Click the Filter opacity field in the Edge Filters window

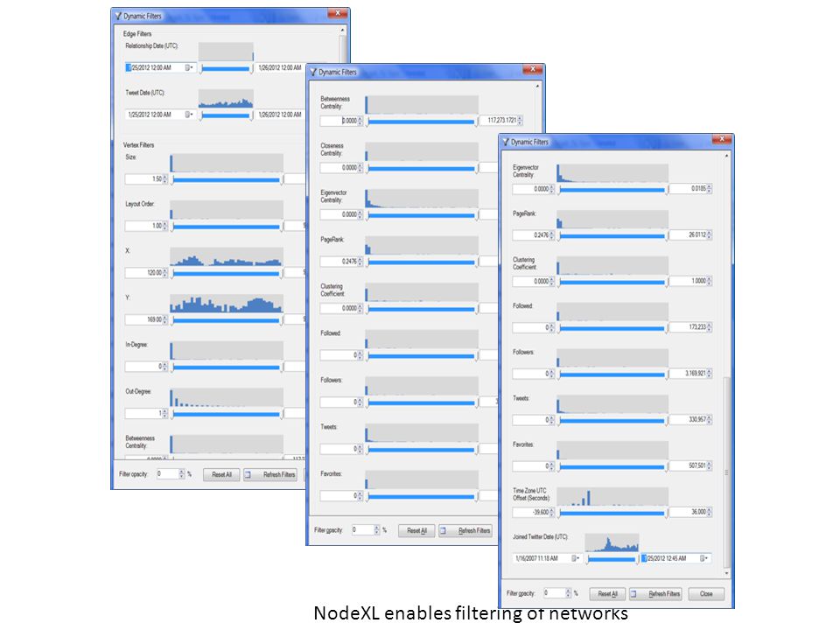tap(167, 473)
